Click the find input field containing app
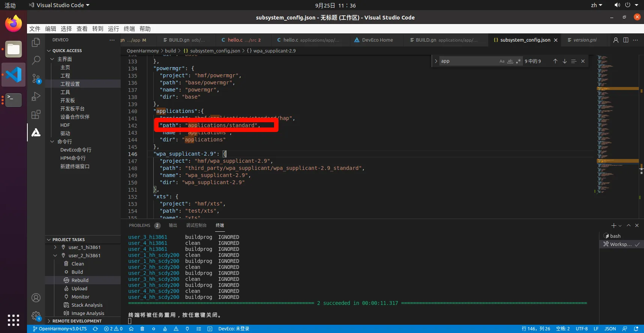The width and height of the screenshot is (644, 333). 469,61
